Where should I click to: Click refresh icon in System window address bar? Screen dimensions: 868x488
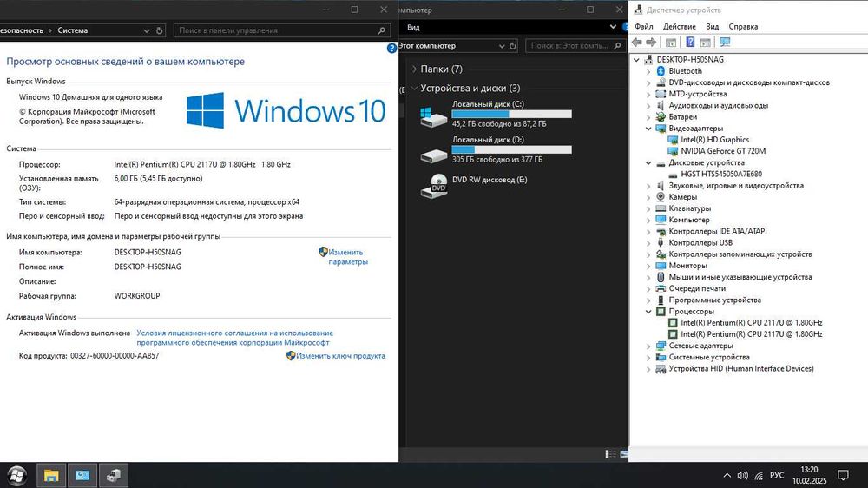[160, 30]
